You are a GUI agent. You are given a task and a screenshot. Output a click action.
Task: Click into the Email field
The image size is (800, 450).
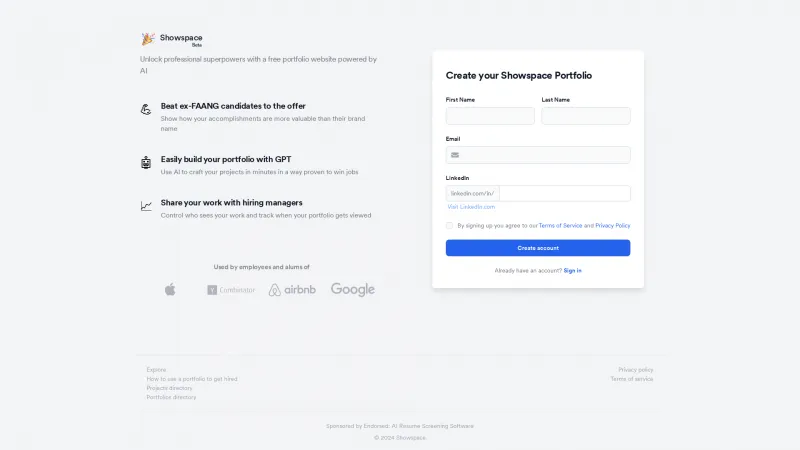545,155
